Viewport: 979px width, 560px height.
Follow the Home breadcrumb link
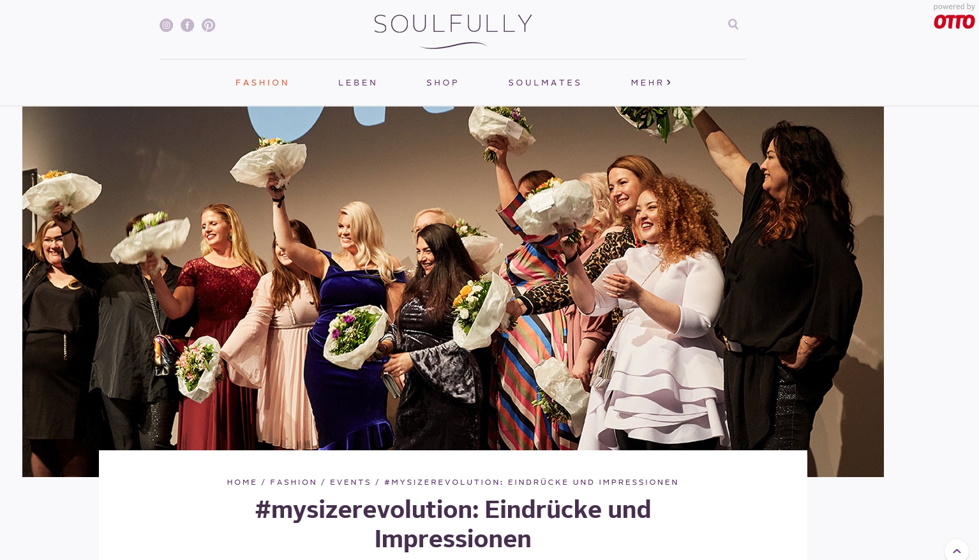pos(242,482)
